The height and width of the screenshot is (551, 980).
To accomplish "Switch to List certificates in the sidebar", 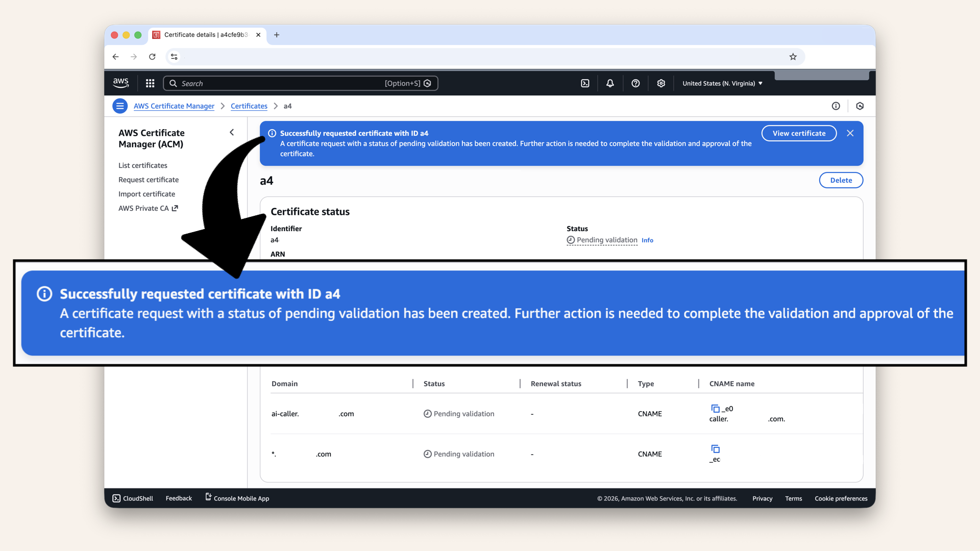I will click(142, 165).
